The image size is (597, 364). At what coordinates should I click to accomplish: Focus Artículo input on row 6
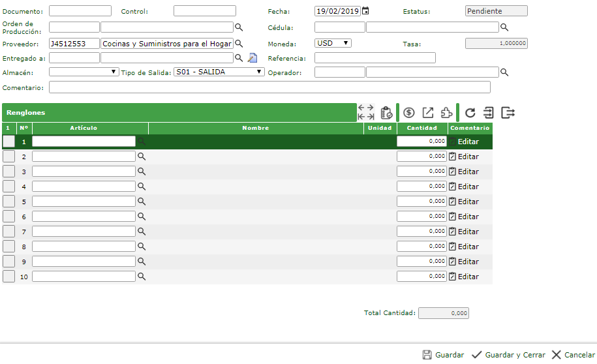[x=84, y=217]
